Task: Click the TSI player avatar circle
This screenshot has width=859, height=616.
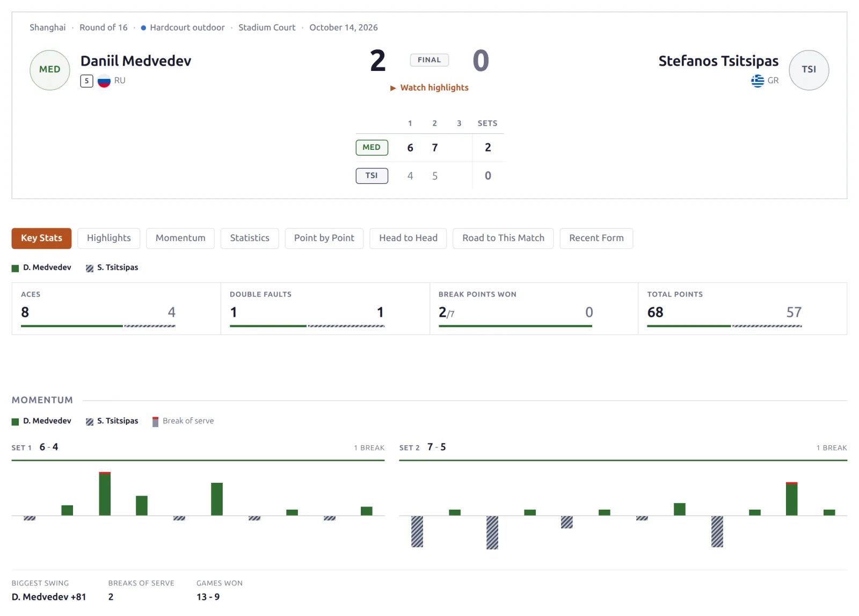Action: click(x=809, y=70)
